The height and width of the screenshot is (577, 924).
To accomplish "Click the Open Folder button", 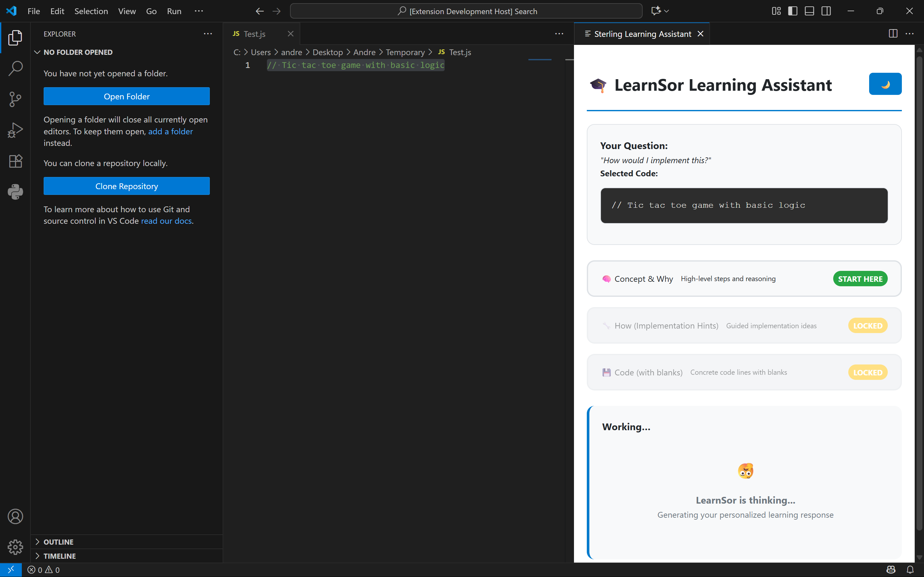I will pyautogui.click(x=126, y=96).
